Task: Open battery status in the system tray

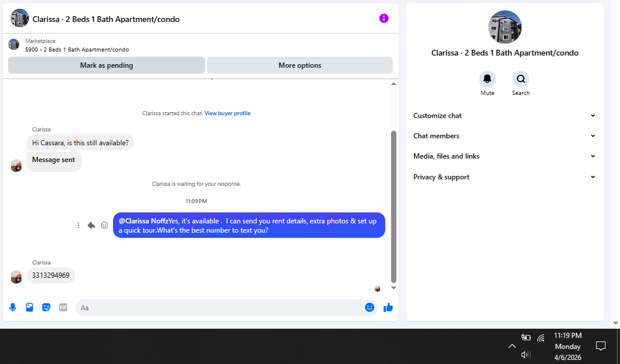Action: point(526,337)
